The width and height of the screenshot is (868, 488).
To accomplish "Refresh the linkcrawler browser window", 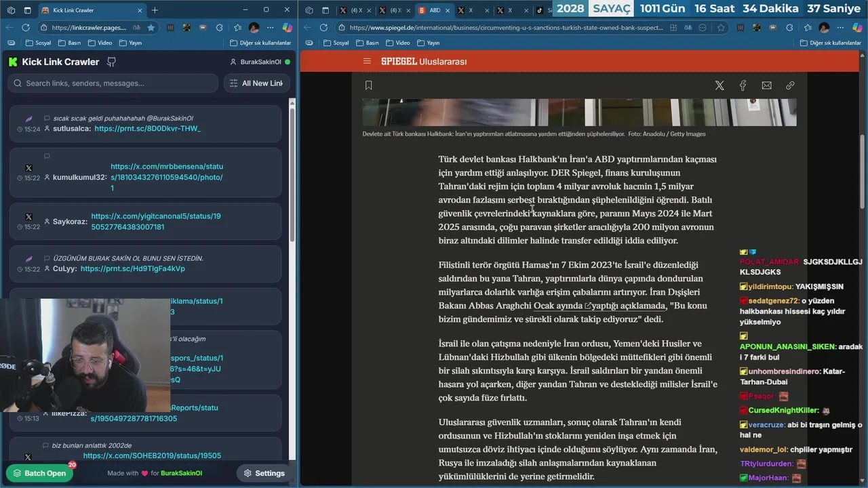I will (26, 28).
